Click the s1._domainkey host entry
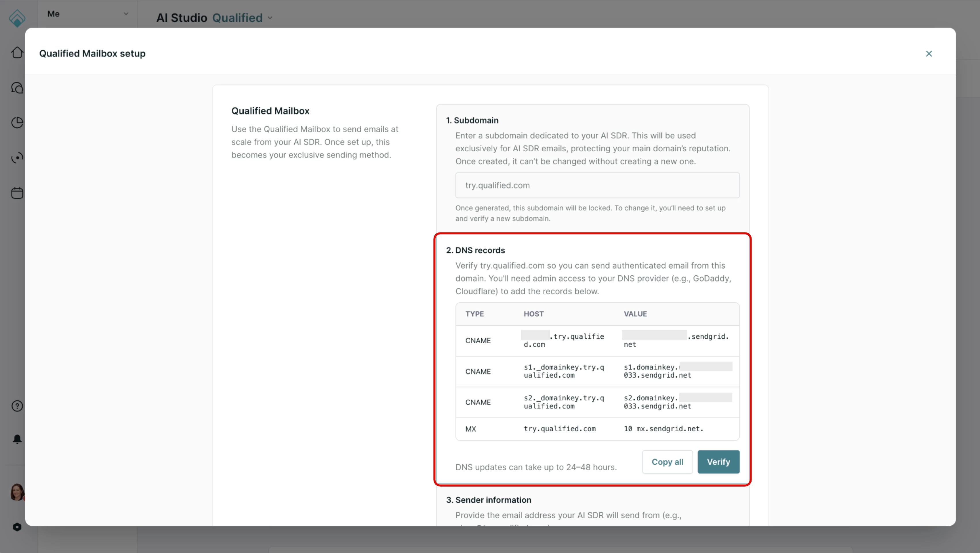Viewport: 980px width, 553px height. coord(563,371)
